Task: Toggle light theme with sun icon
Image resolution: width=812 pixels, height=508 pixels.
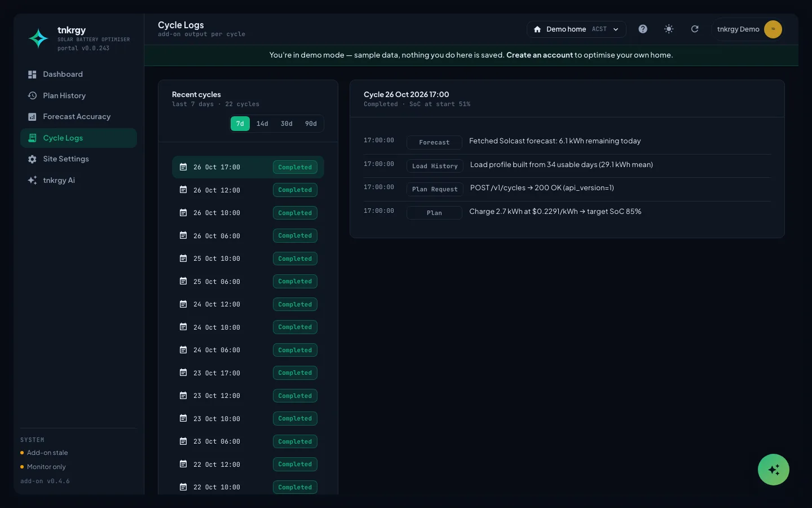Action: click(x=669, y=29)
